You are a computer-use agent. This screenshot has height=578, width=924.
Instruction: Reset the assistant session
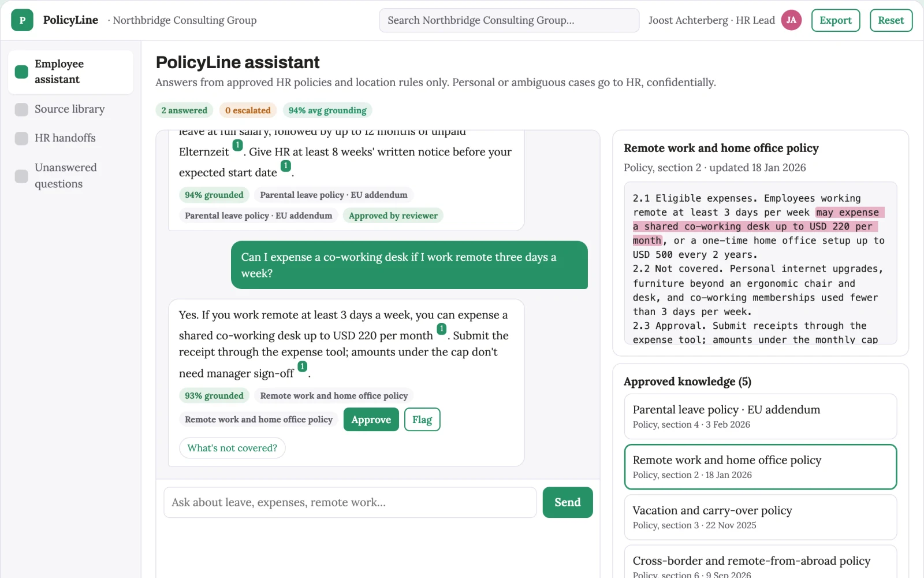[x=891, y=20]
